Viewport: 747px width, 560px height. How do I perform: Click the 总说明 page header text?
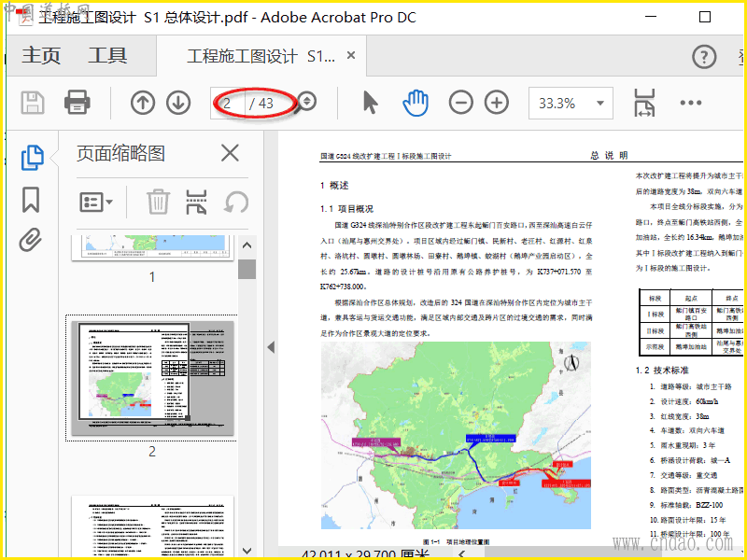[x=610, y=155]
